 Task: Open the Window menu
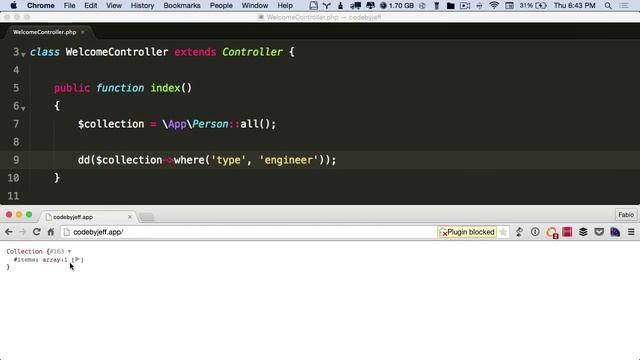(x=255, y=6)
